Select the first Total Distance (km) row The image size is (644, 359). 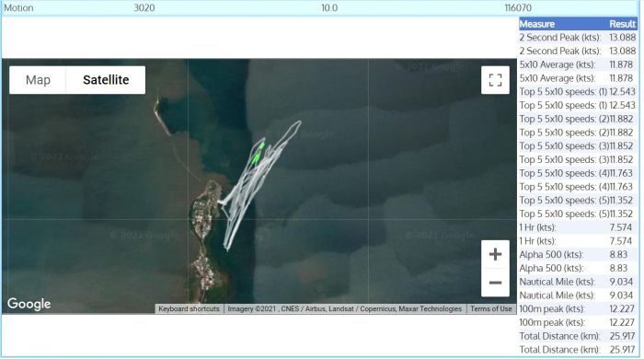pyautogui.click(x=578, y=336)
